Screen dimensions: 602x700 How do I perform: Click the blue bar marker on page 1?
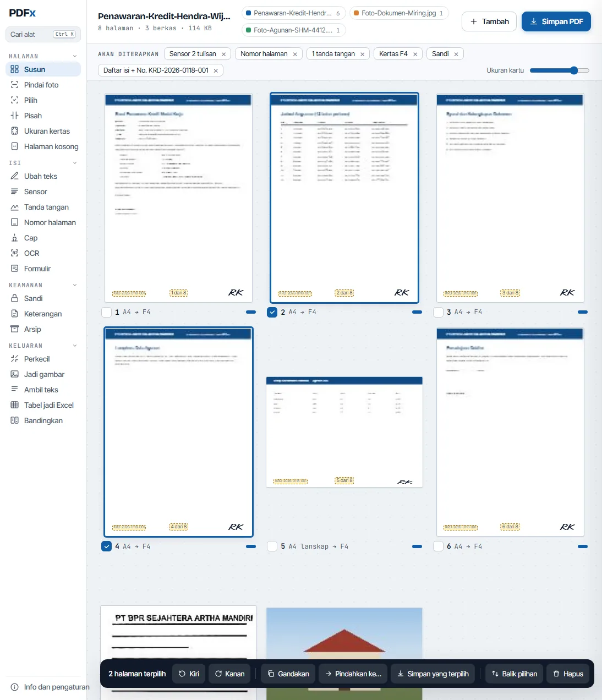pos(251,312)
